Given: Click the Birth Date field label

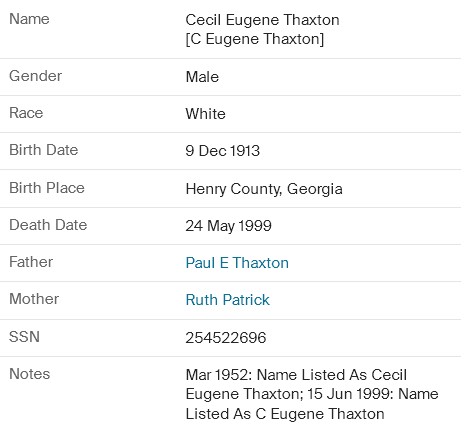Looking at the screenshot, I should point(44,150).
